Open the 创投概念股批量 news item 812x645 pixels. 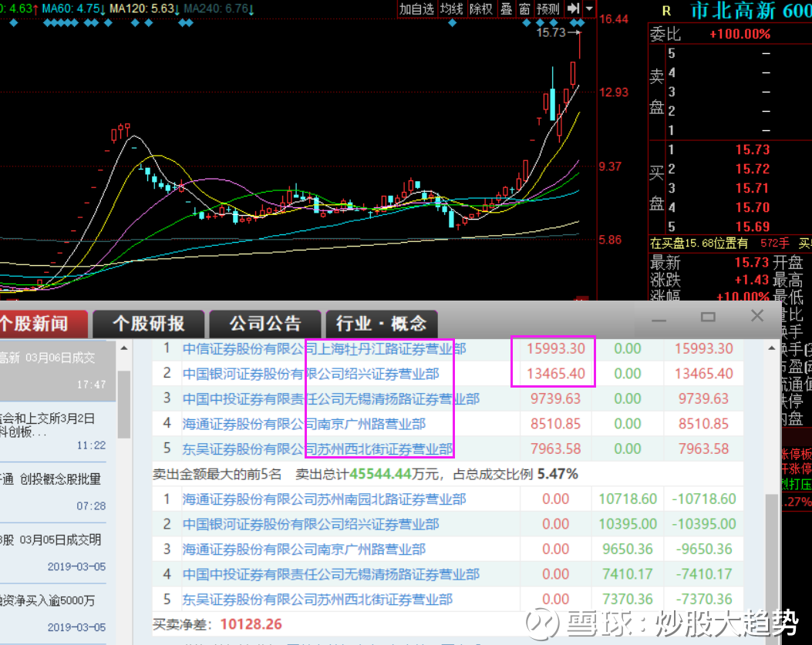pyautogui.click(x=52, y=492)
